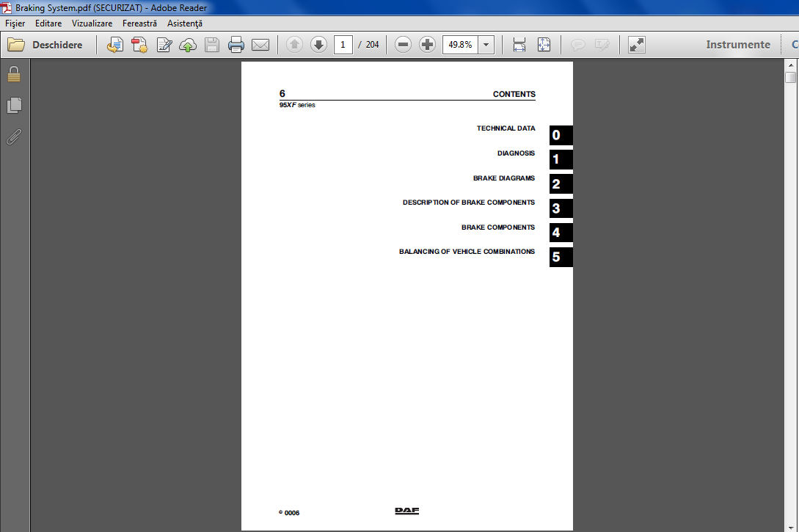
Task: Click the TECHNICAL DATA text
Action: 506,128
